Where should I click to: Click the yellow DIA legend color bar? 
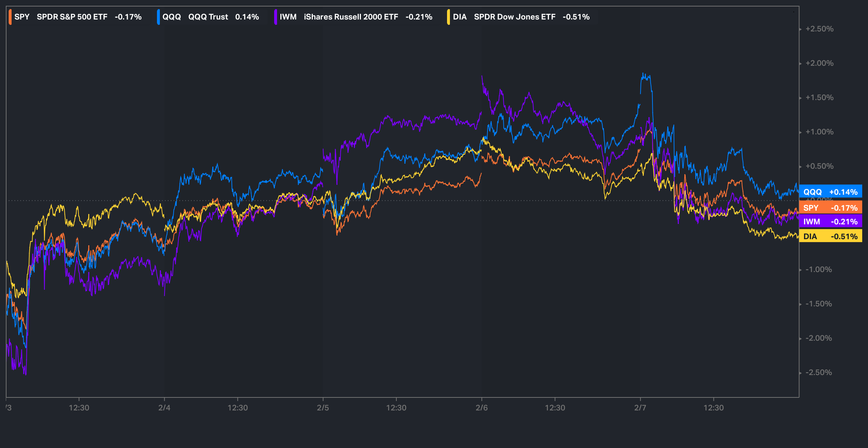tap(448, 17)
